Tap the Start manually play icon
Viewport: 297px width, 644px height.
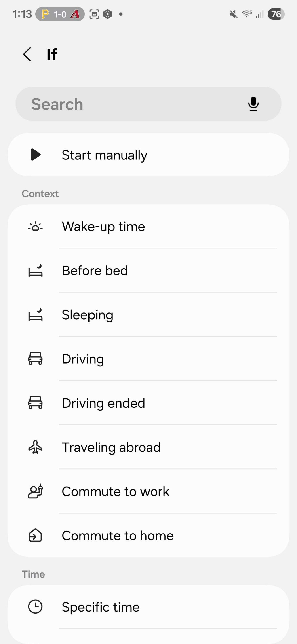pyautogui.click(x=36, y=155)
